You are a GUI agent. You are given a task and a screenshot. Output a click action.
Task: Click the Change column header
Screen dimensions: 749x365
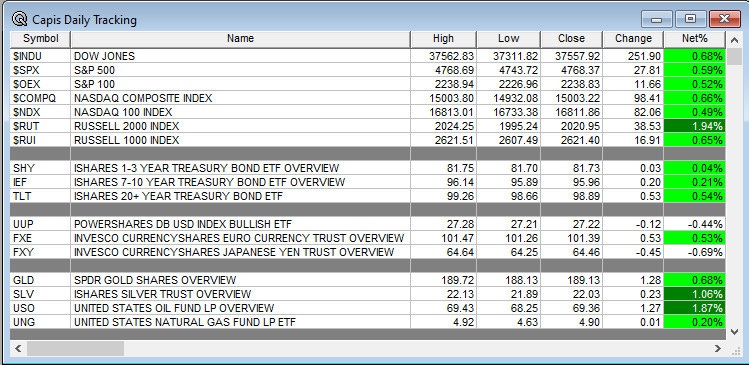click(x=633, y=39)
